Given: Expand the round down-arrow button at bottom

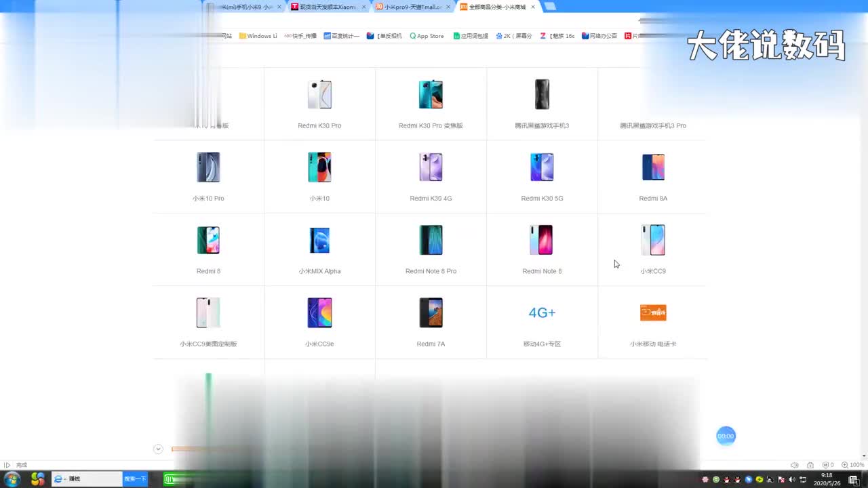Looking at the screenshot, I should [x=158, y=449].
